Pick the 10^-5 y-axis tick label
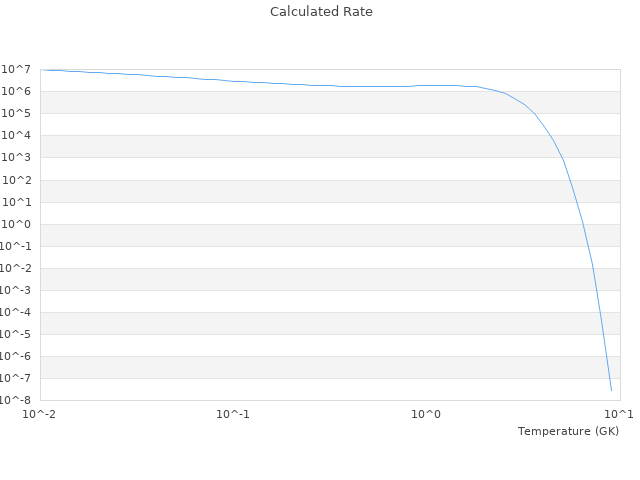This screenshot has width=640, height=480. pyautogui.click(x=14, y=334)
